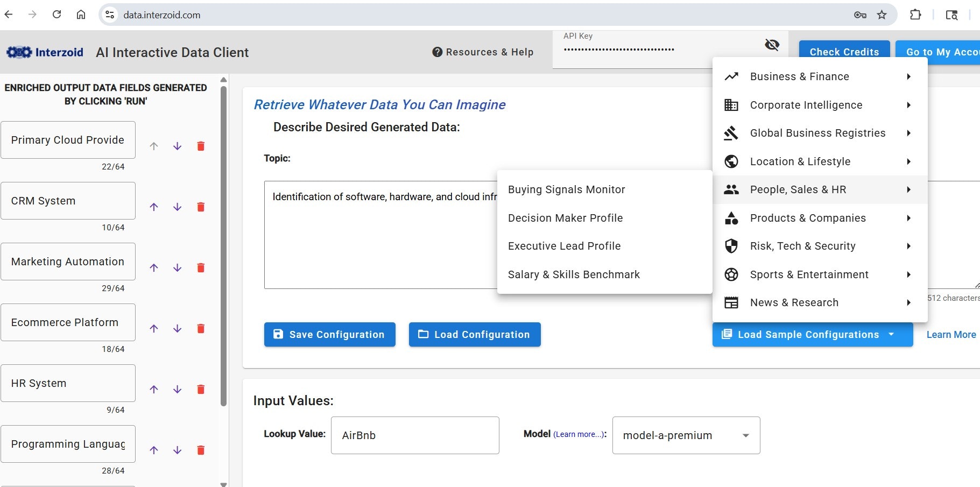Click the Save Configuration button
This screenshot has height=487, width=980.
tap(330, 334)
